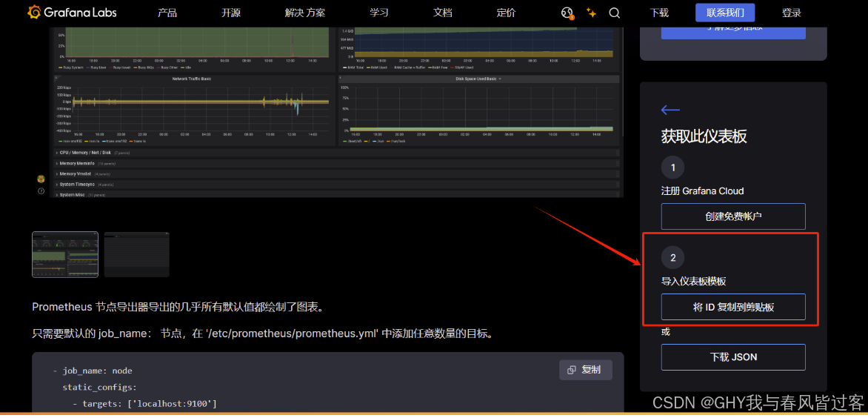Open the 产品 menu
The height and width of the screenshot is (418, 868).
pos(167,13)
